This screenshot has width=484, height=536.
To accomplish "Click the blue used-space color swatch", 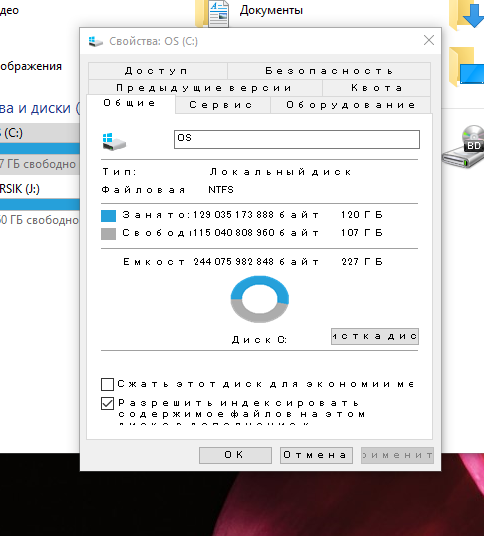I will [x=108, y=216].
